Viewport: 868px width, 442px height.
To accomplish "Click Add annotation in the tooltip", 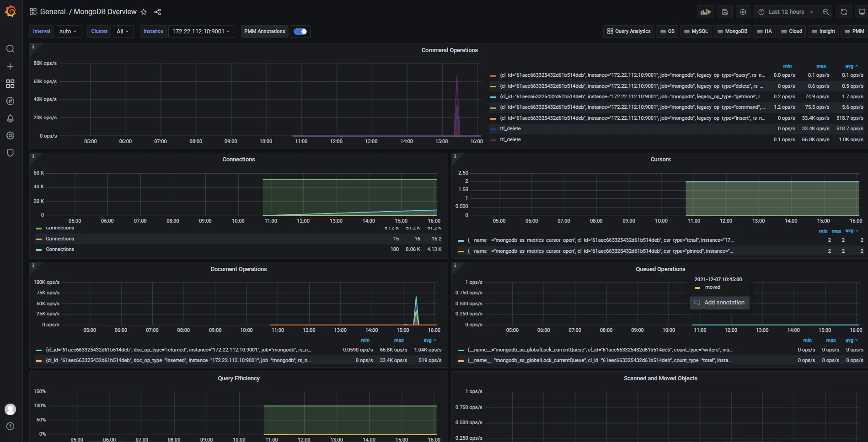I will (719, 303).
